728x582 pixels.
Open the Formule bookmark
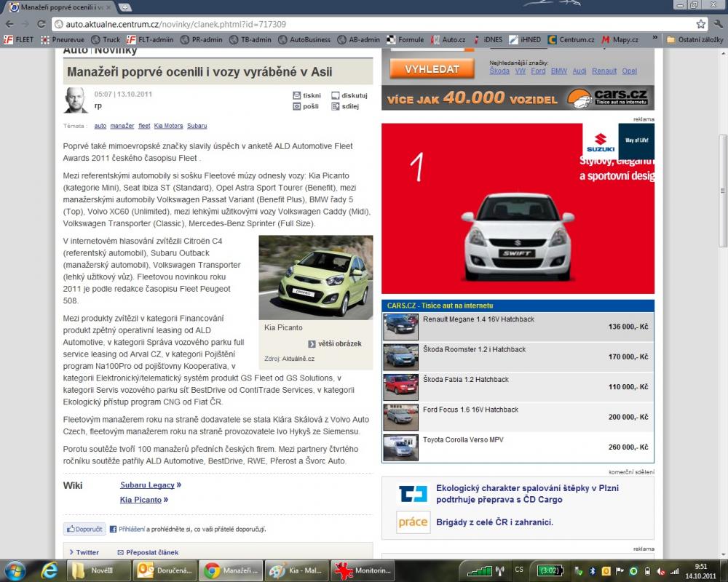405,39
